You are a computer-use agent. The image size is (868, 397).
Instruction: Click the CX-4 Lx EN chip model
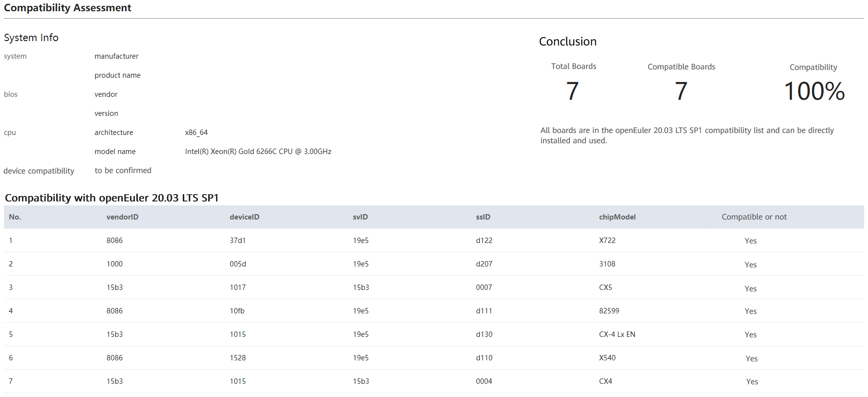[x=617, y=334]
